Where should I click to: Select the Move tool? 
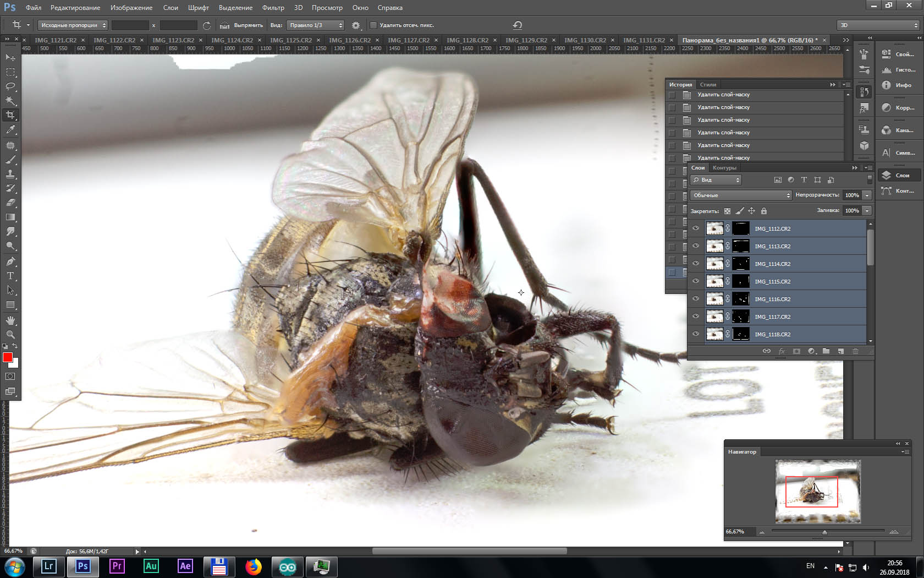pos(10,57)
